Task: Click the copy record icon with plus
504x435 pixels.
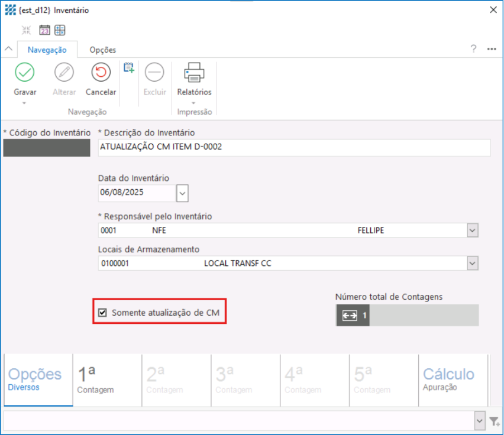Action: (x=129, y=68)
